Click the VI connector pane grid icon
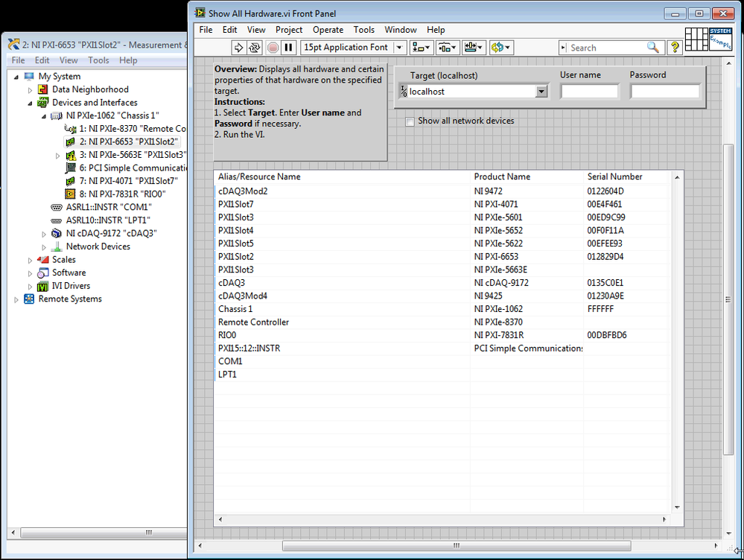The image size is (744, 560). click(696, 39)
